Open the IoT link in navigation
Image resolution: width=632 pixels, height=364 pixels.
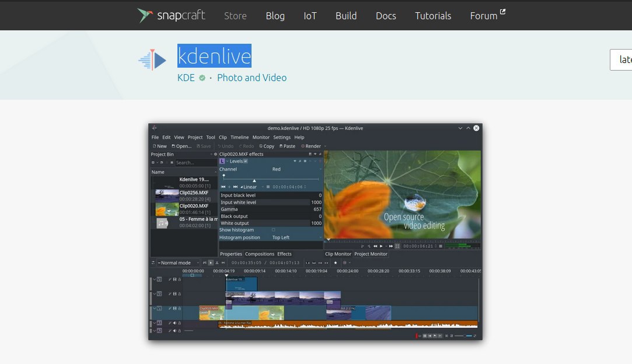click(310, 16)
